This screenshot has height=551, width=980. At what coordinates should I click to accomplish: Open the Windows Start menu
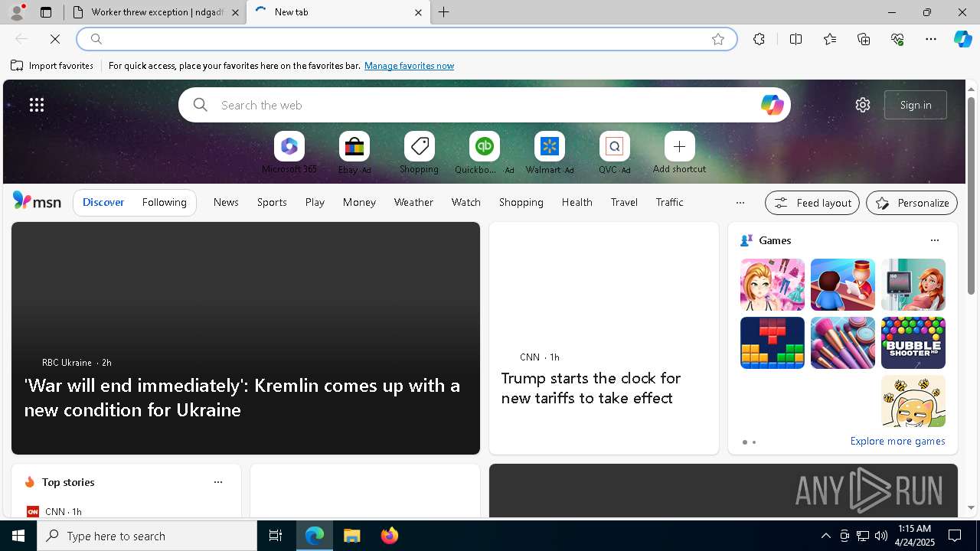(18, 536)
